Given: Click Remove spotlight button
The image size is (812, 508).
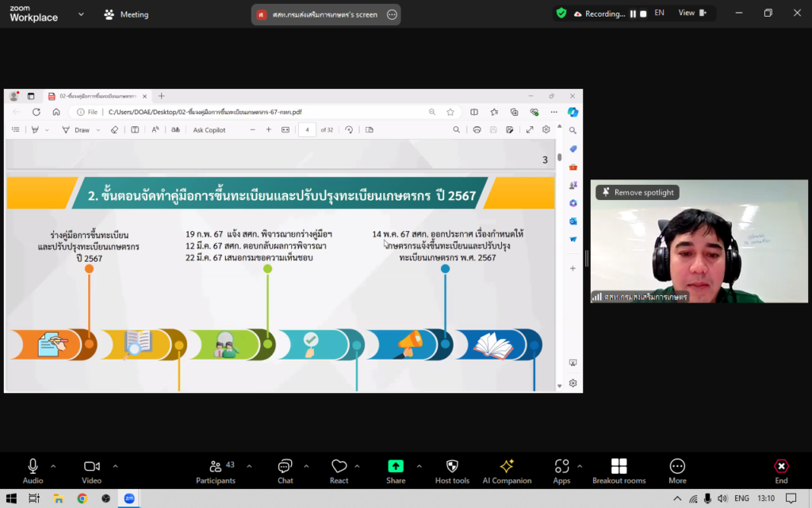Looking at the screenshot, I should tap(638, 192).
